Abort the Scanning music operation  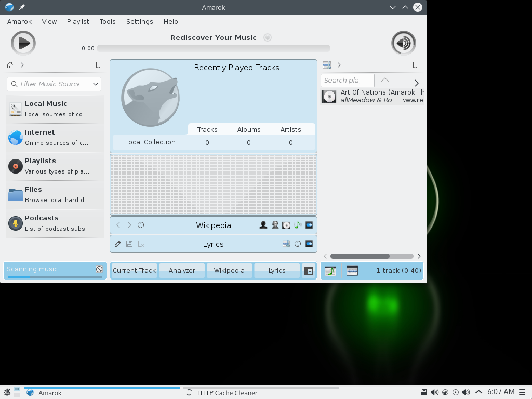99,269
